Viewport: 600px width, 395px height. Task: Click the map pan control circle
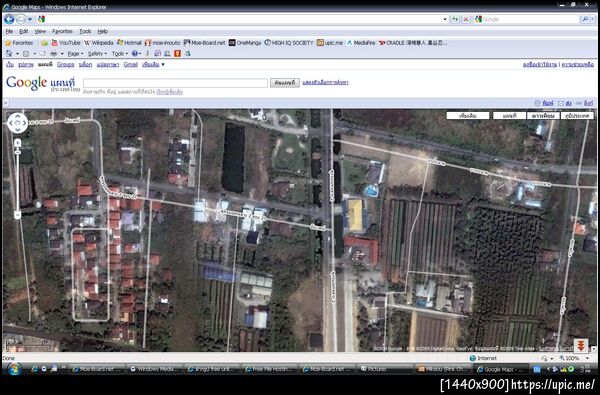pyautogui.click(x=18, y=123)
